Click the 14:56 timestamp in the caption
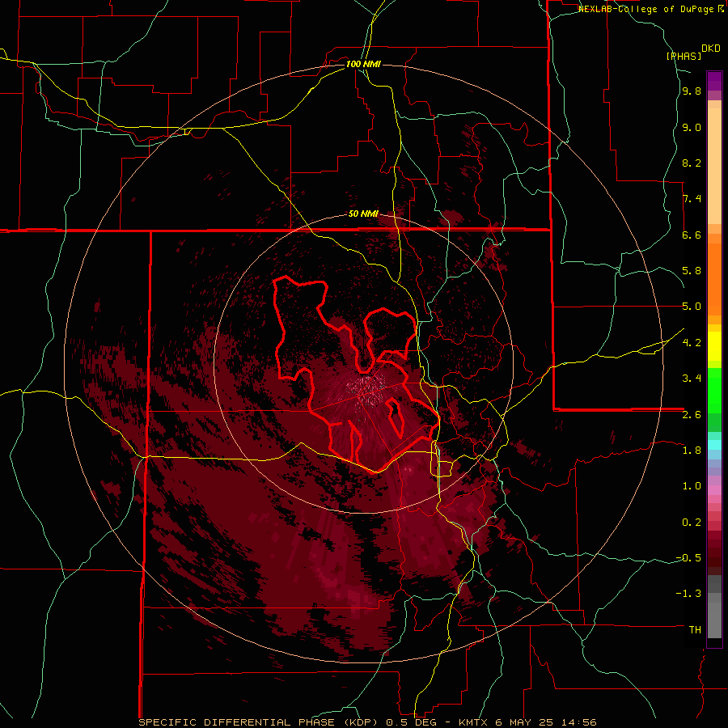The width and height of the screenshot is (728, 728). coord(581,722)
